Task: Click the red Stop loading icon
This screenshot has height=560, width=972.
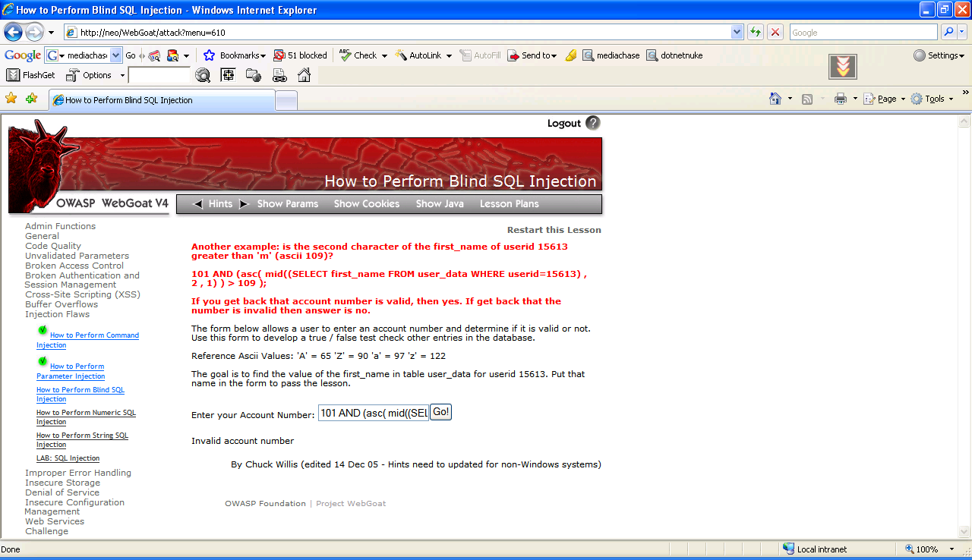Action: [x=775, y=33]
